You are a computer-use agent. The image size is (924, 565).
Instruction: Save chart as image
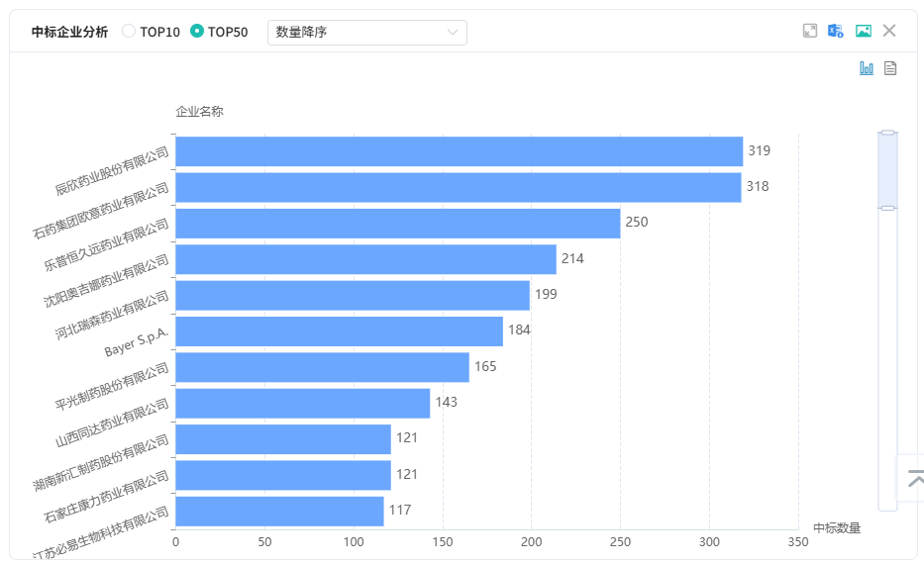863,31
